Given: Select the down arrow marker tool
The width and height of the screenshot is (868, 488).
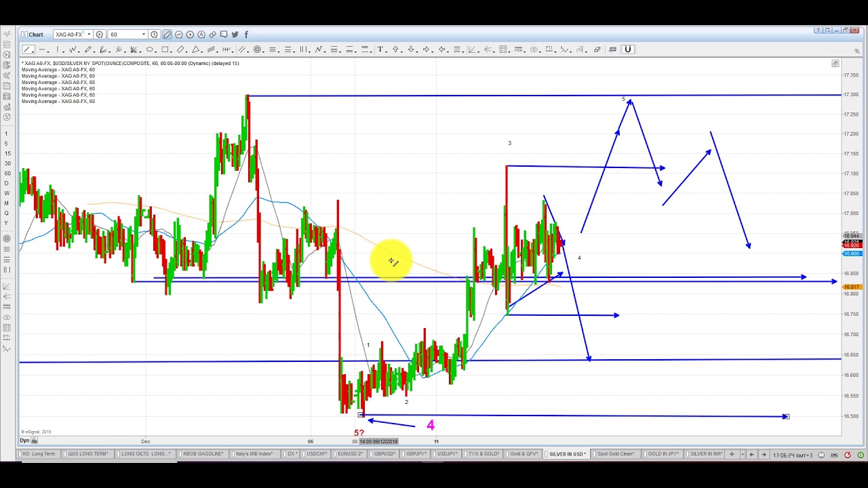Looking at the screenshot, I should 411,49.
